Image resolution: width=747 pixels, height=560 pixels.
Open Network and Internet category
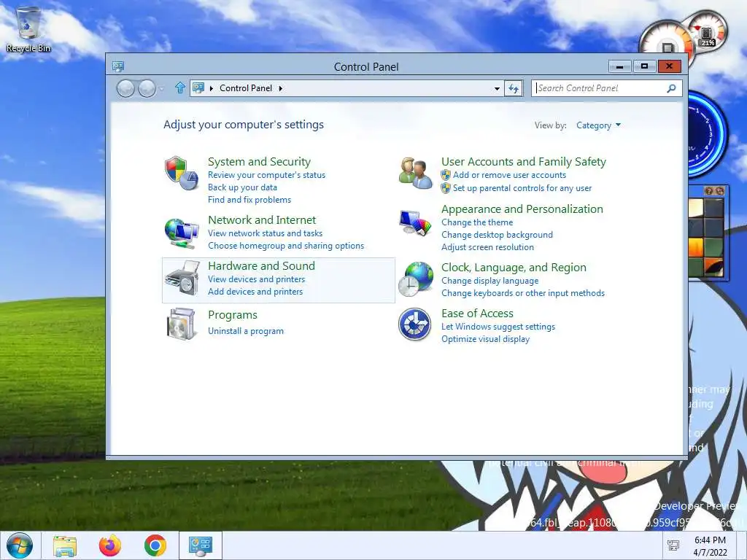click(x=262, y=219)
